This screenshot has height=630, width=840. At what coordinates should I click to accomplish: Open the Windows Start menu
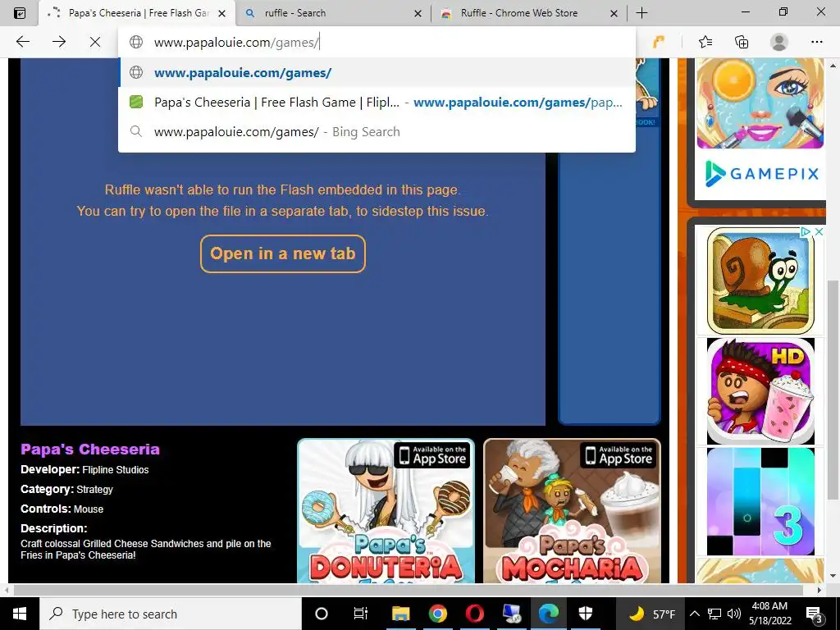(x=20, y=614)
